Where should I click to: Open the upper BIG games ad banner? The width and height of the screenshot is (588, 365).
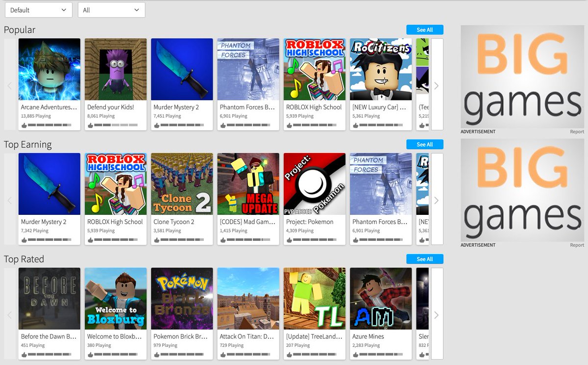[x=522, y=77]
